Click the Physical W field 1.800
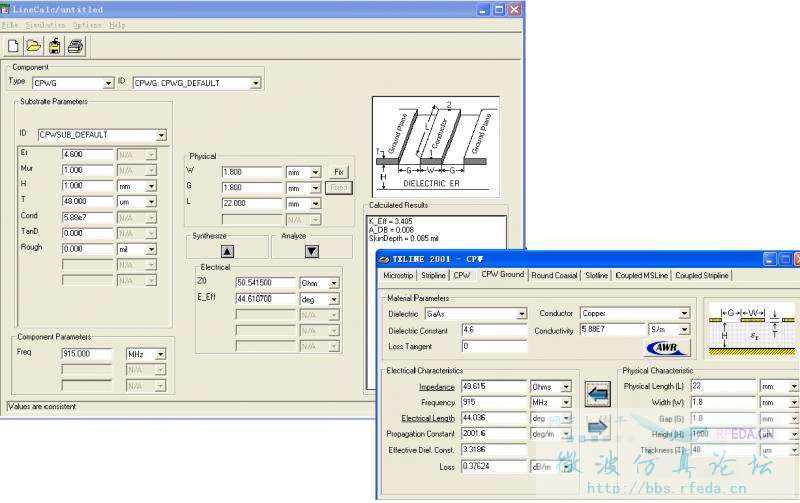Image resolution: width=800 pixels, height=503 pixels. [x=252, y=172]
